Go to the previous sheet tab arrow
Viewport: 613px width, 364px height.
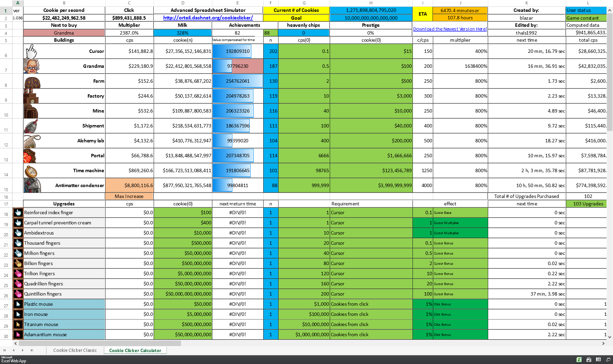tap(14, 350)
